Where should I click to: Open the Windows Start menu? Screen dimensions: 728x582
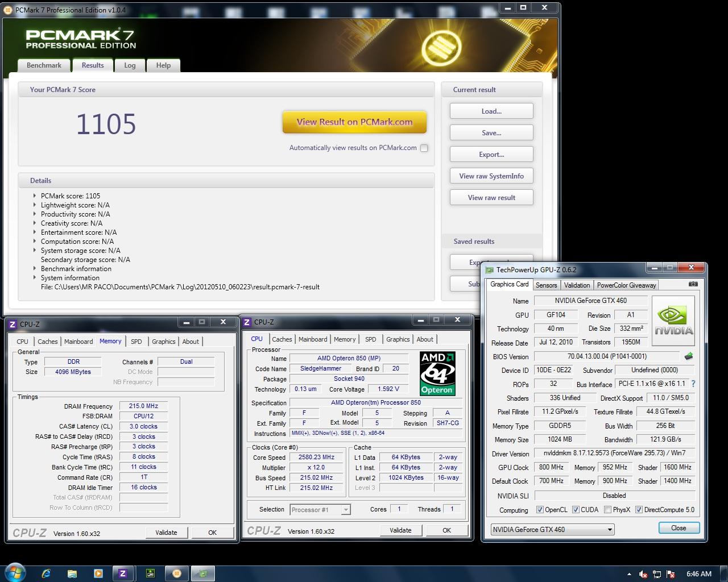click(x=15, y=573)
